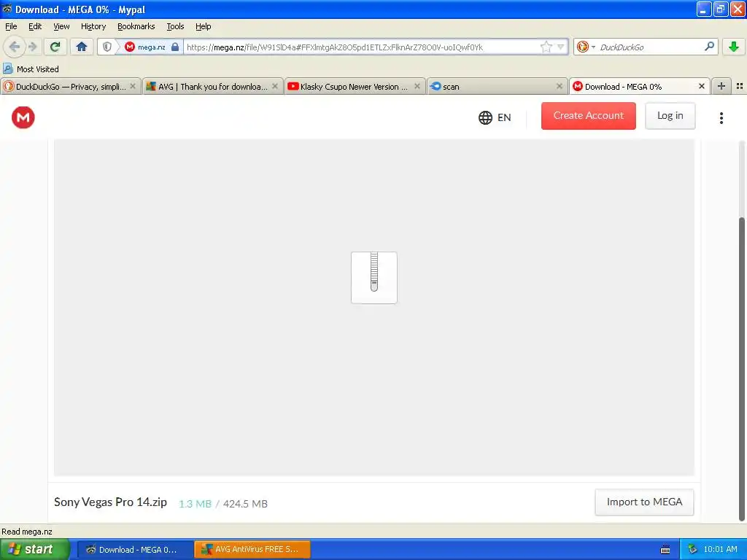Click the Sony Vegas Pro 14.zip filename
The height and width of the screenshot is (560, 747).
pos(111,502)
